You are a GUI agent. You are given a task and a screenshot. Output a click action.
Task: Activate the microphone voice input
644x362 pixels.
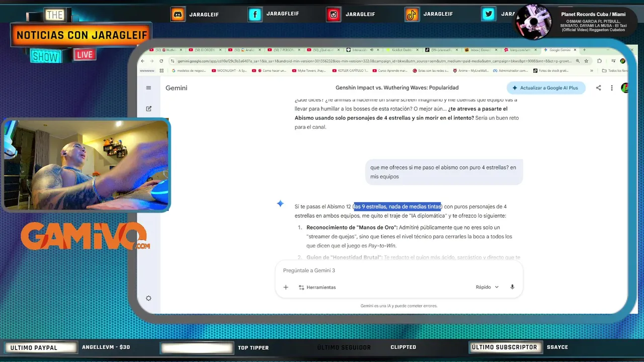512,287
